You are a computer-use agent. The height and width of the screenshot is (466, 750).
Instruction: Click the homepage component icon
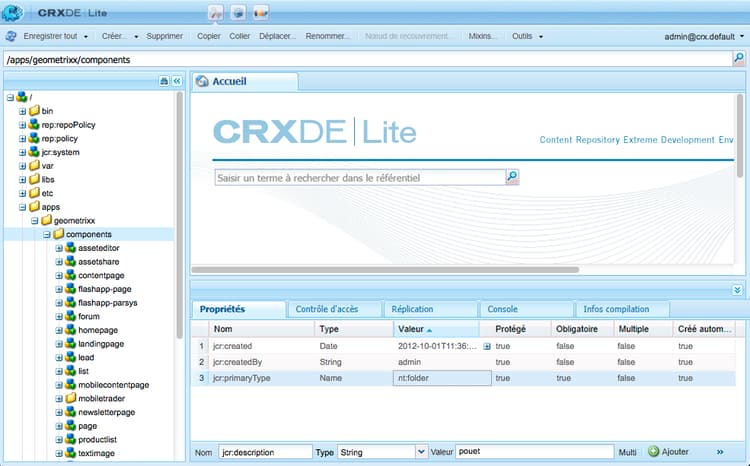(70, 330)
